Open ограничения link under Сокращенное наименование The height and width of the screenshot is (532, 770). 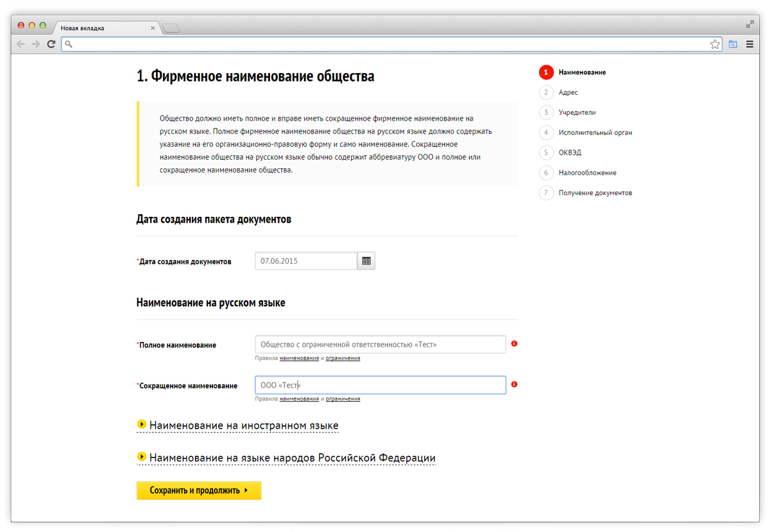pyautogui.click(x=343, y=399)
